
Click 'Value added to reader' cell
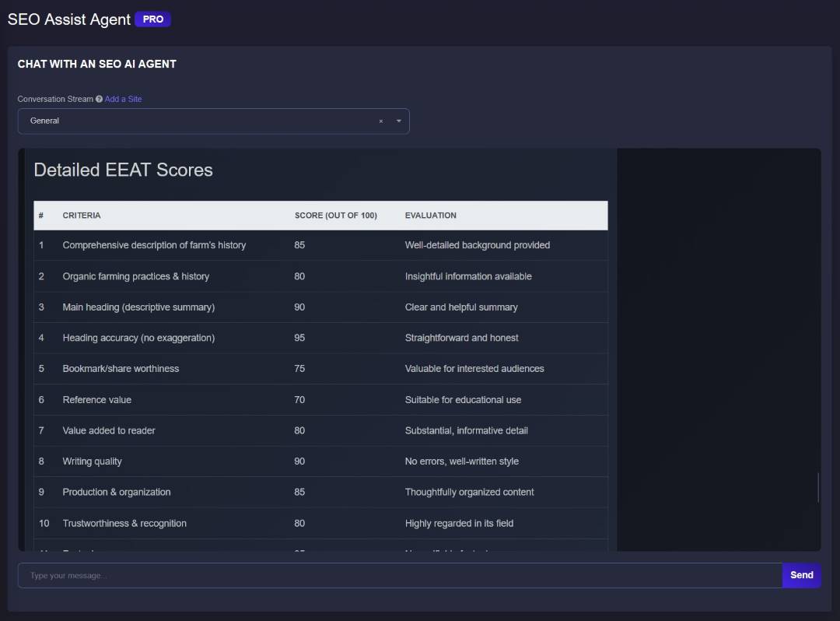tap(109, 430)
